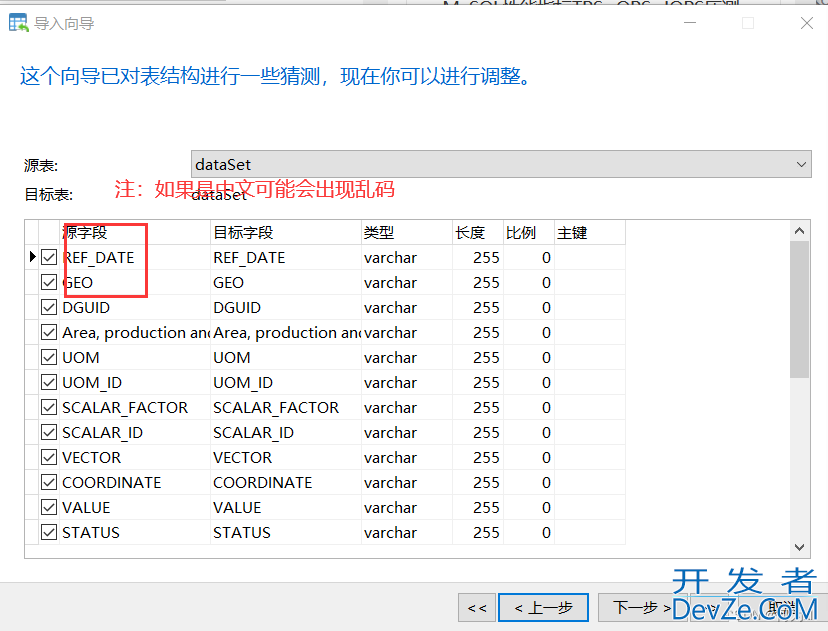The height and width of the screenshot is (631, 828).
Task: Click the vertical scrollbar thumb in field list
Action: tap(799, 309)
